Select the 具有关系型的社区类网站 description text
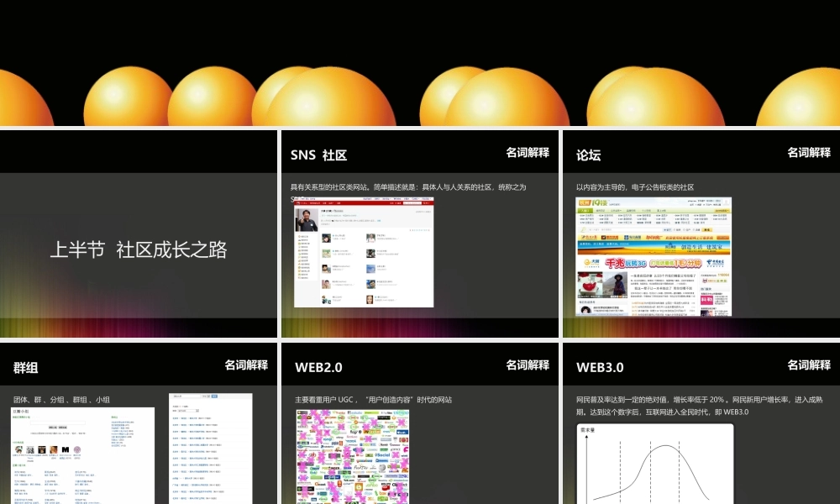The height and width of the screenshot is (504, 840). 411,187
